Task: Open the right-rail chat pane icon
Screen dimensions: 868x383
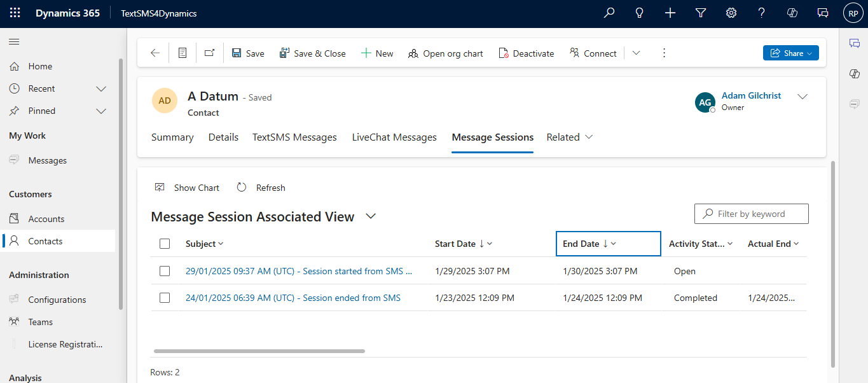Action: point(854,43)
